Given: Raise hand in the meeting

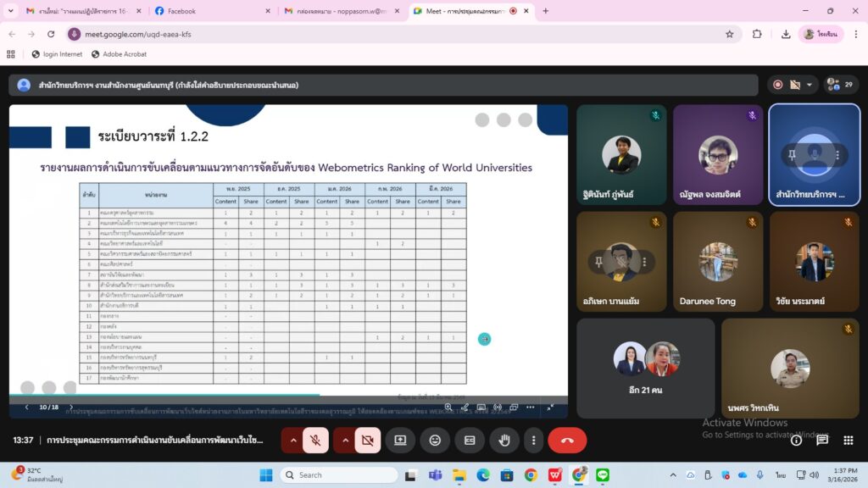Looking at the screenshot, I should (504, 441).
